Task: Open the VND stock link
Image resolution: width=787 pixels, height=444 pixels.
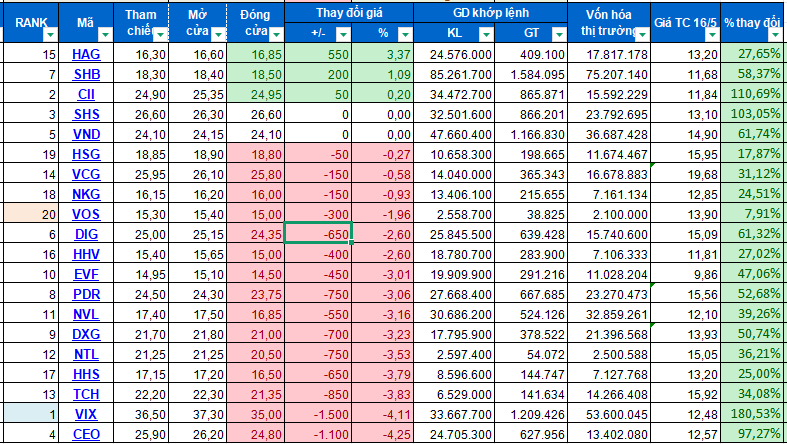Action: pos(86,134)
